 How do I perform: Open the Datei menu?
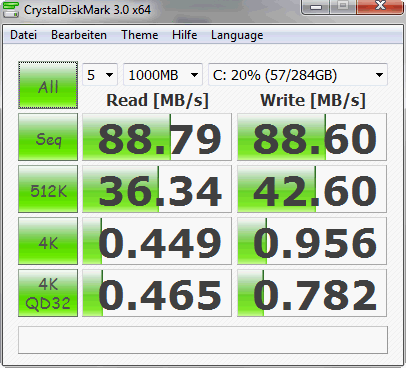(23, 35)
